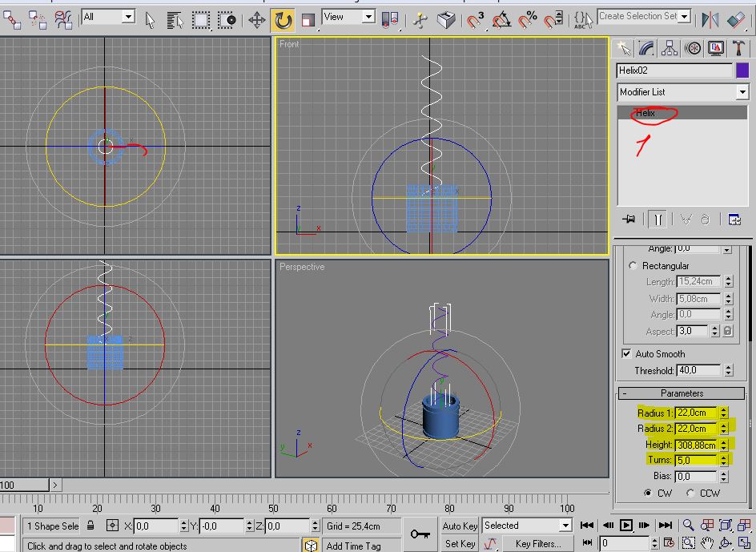Switch to the Display panel tab
This screenshot has width=756, height=552.
(x=716, y=48)
